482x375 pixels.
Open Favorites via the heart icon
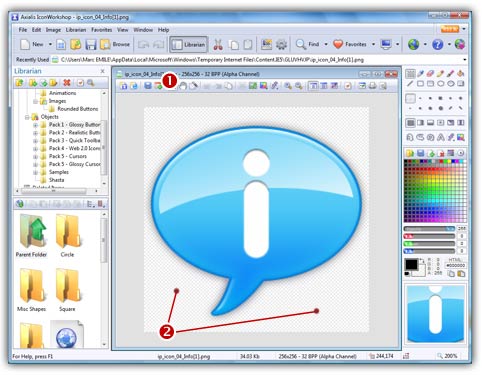338,44
